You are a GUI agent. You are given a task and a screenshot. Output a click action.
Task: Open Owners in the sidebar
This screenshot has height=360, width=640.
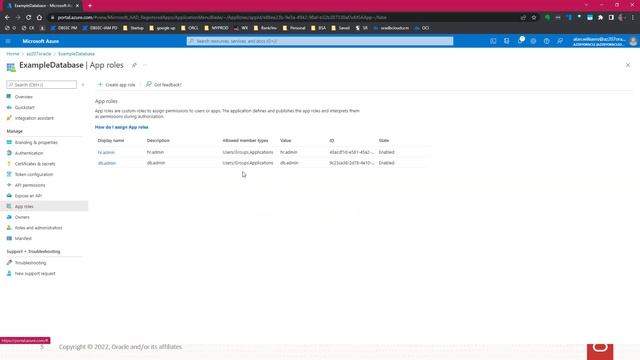[x=22, y=217]
